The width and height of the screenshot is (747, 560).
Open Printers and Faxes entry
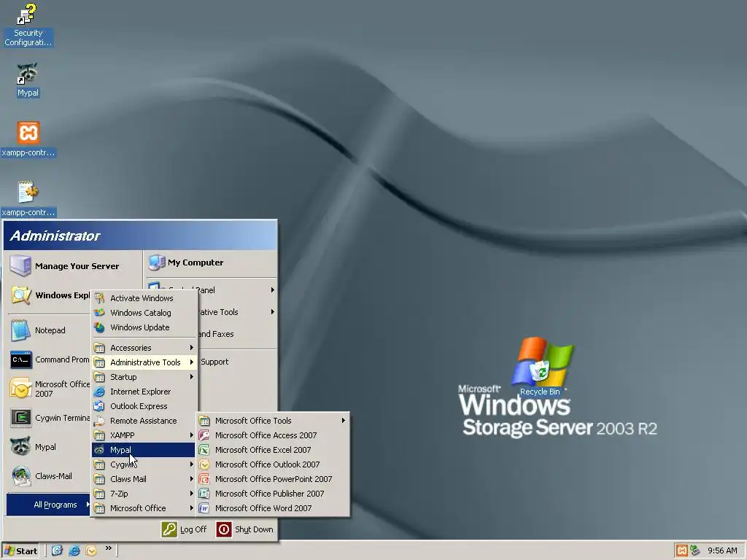pos(237,334)
